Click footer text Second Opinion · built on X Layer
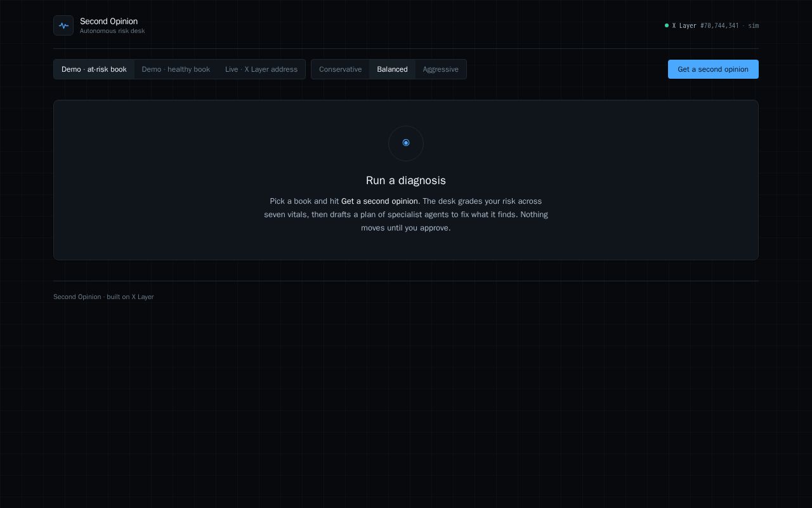This screenshot has height=508, width=812. pyautogui.click(x=103, y=297)
